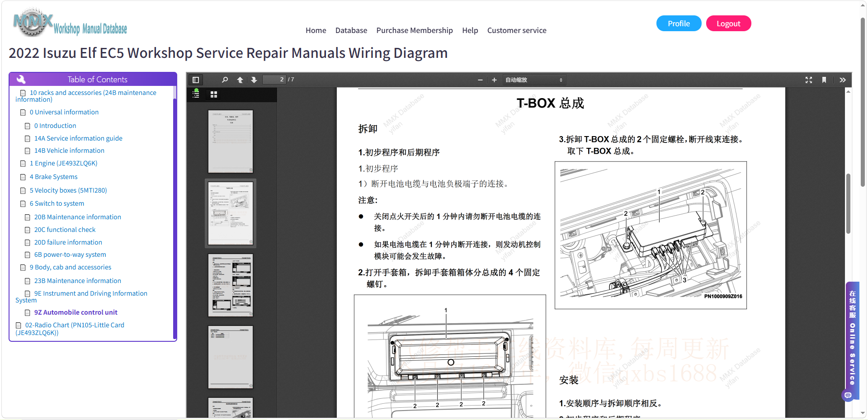Open '9 Body, cab and accessories' entry
868x420 pixels.
click(71, 267)
